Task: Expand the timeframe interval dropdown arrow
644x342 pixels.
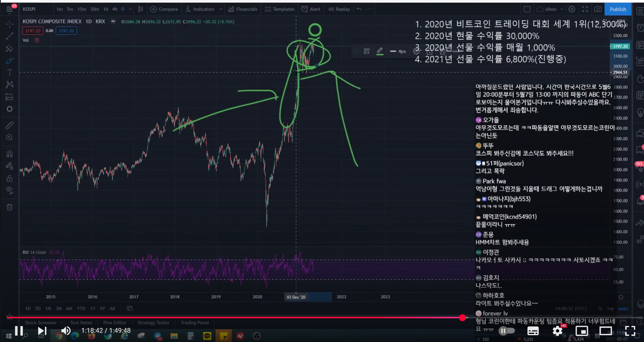Action: (130, 9)
